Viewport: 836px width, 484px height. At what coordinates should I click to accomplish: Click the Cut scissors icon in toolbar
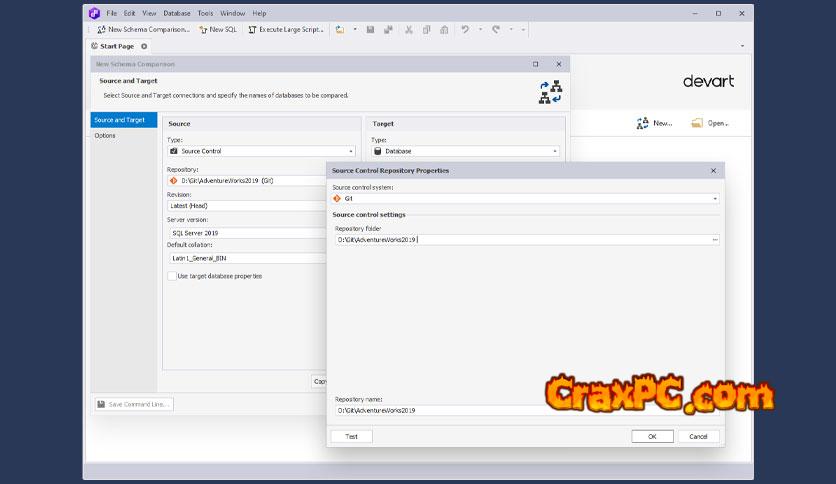tap(409, 30)
